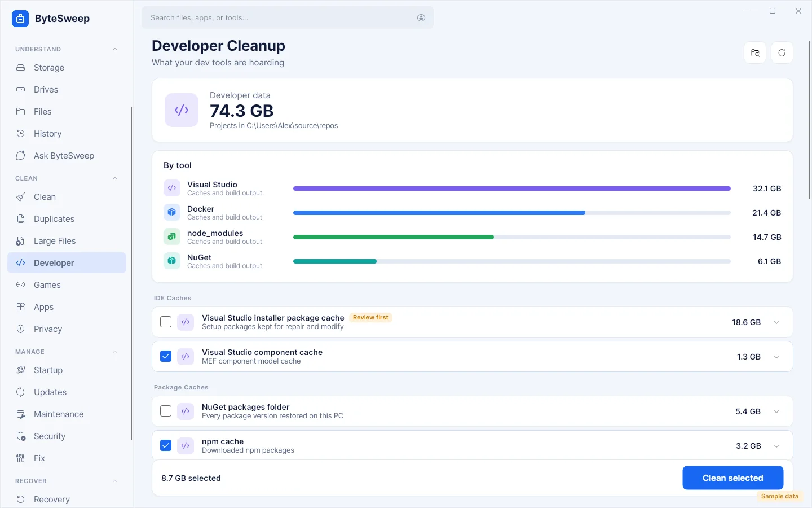Expand npm cache details

click(x=776, y=446)
